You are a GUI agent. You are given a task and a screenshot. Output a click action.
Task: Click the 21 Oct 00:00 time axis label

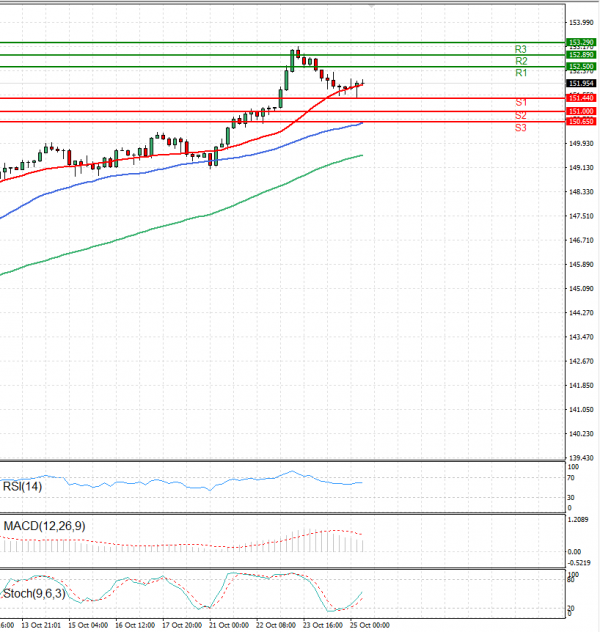tap(229, 625)
